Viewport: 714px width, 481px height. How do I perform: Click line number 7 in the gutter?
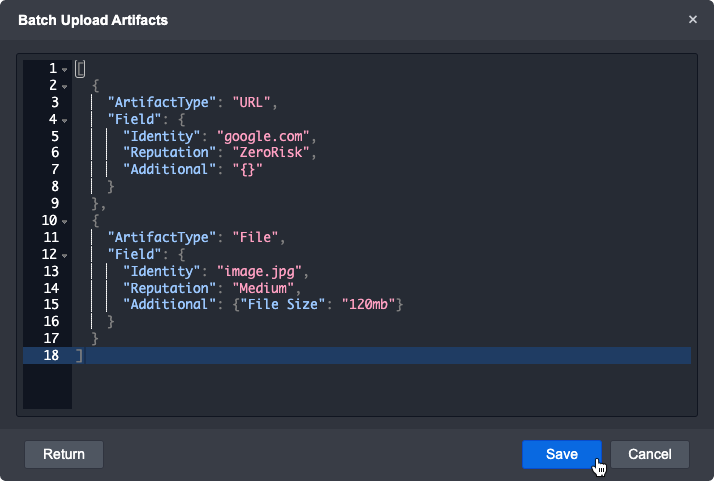[55, 170]
